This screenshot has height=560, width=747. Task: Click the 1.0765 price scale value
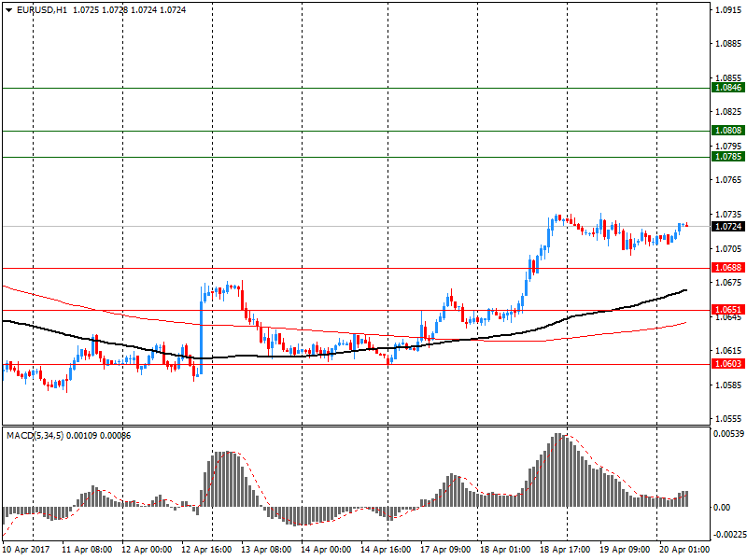point(728,180)
